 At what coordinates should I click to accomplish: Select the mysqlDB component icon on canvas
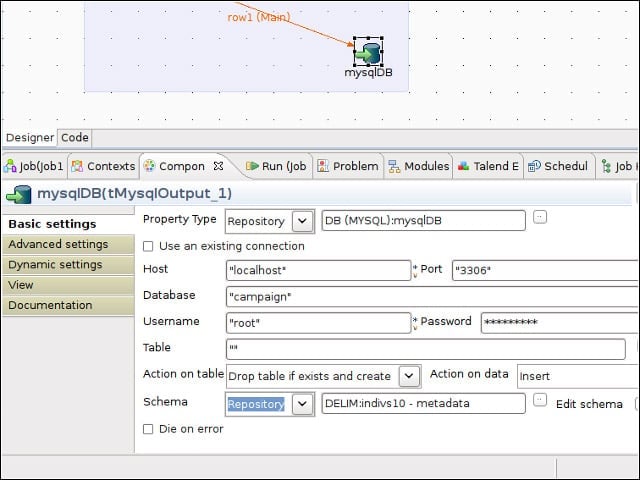(368, 52)
